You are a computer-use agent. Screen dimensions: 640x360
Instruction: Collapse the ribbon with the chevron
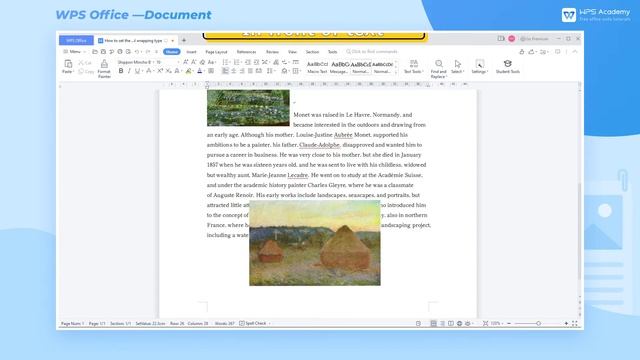[x=575, y=52]
